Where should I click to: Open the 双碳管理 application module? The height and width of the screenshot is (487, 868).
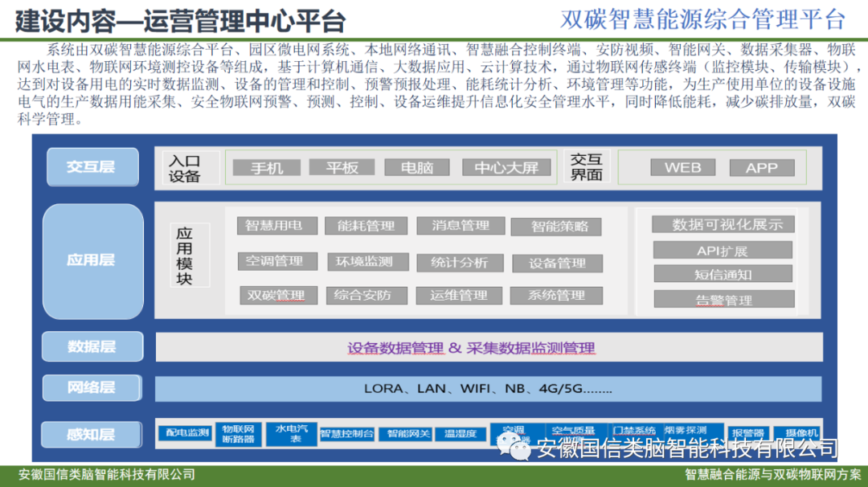tap(276, 295)
